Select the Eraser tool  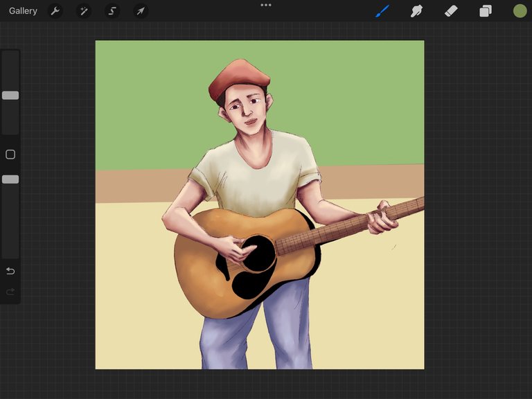[x=451, y=11]
